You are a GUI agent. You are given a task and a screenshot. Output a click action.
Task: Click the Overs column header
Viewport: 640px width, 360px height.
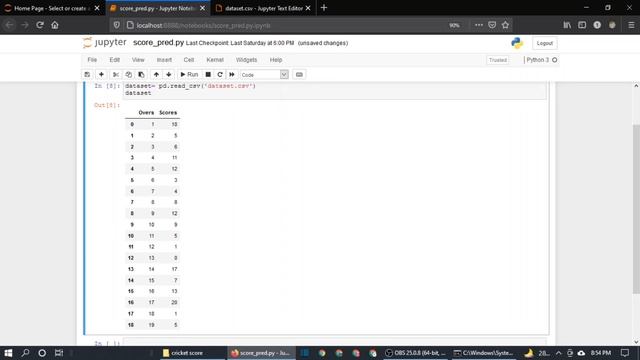pos(146,113)
